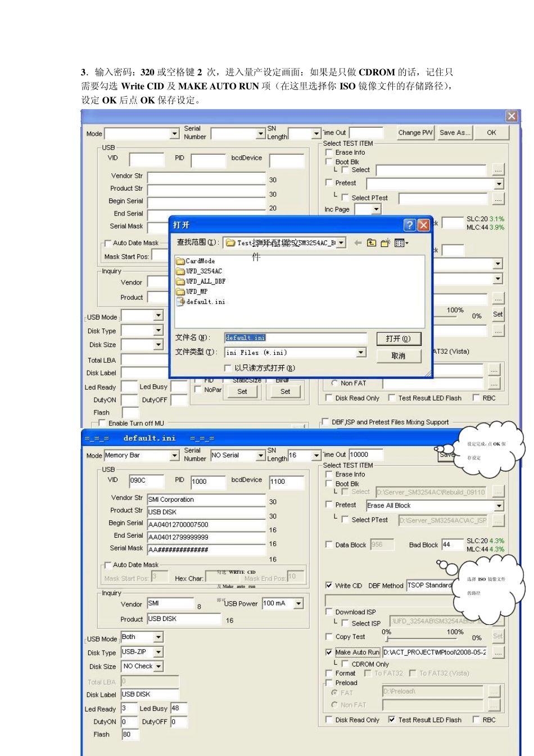Click browse button beside Boot Blk Select, blank window

(498, 169)
